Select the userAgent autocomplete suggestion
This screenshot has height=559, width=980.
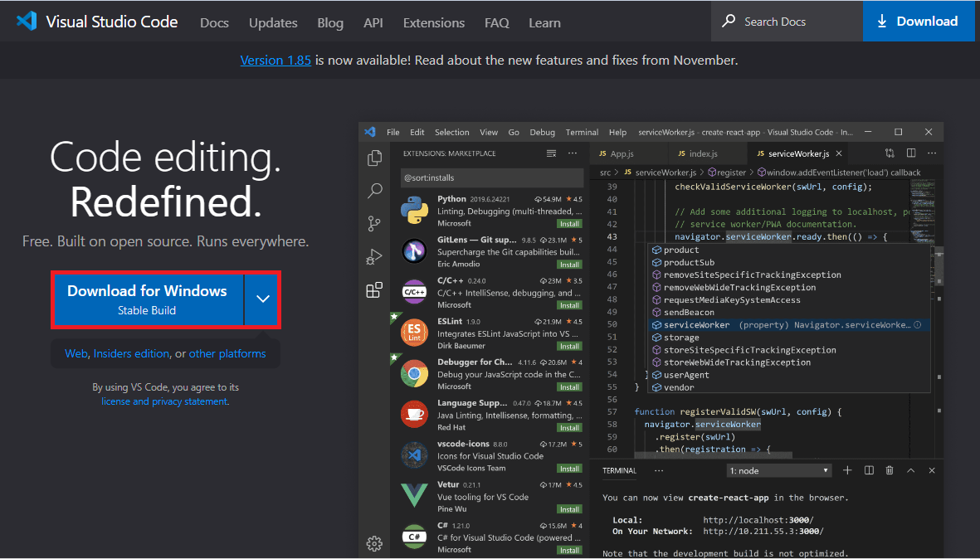point(789,375)
